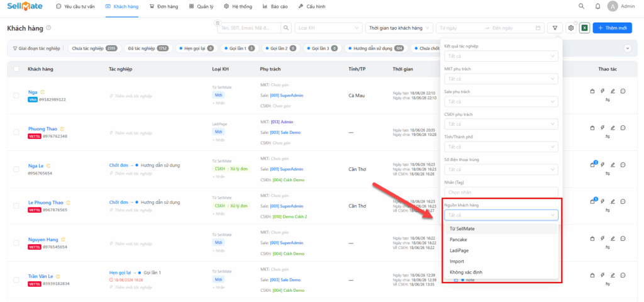The image size is (644, 302).
Task: Check the row checkbox for Nguyen Hang
Action: click(x=16, y=243)
